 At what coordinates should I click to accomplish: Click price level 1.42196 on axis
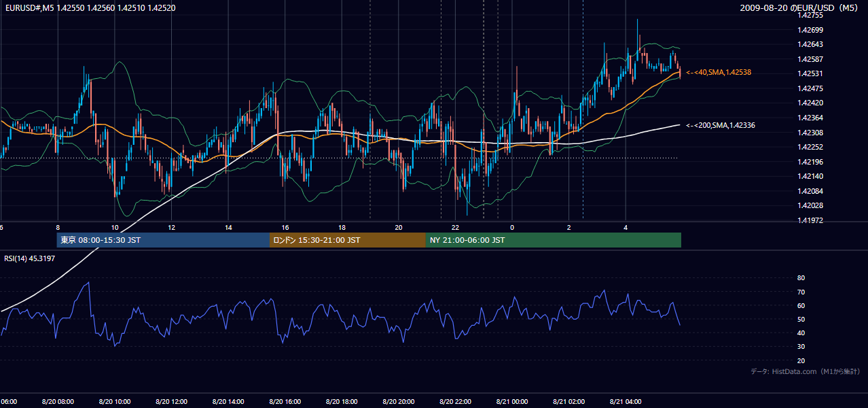pyautogui.click(x=810, y=162)
